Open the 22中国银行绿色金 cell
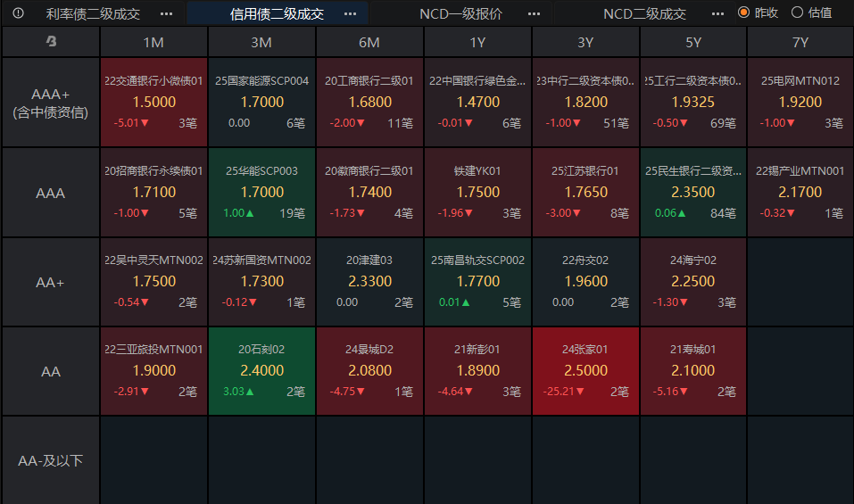Viewport: 854px width, 504px height. pos(477,103)
